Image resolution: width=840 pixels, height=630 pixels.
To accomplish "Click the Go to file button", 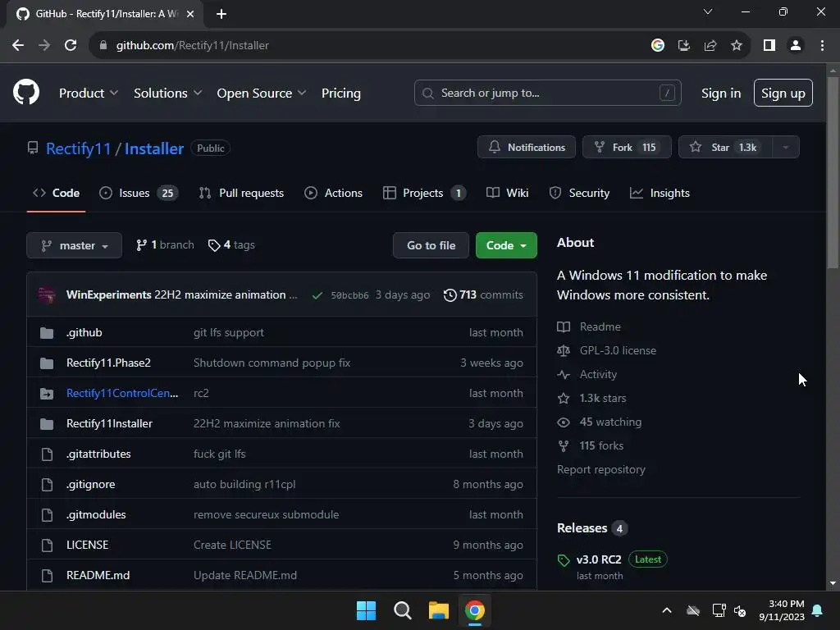I will [x=431, y=245].
